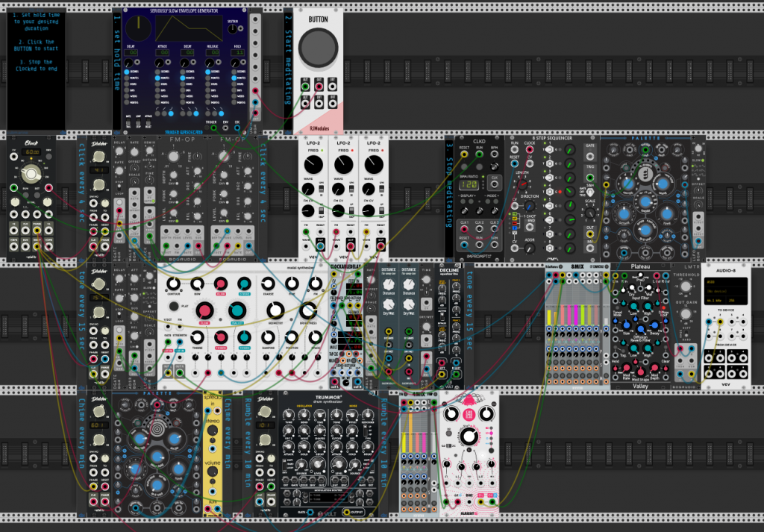
Task: Click the large FLOW knob on modal synthesizer
Action: [204, 310]
